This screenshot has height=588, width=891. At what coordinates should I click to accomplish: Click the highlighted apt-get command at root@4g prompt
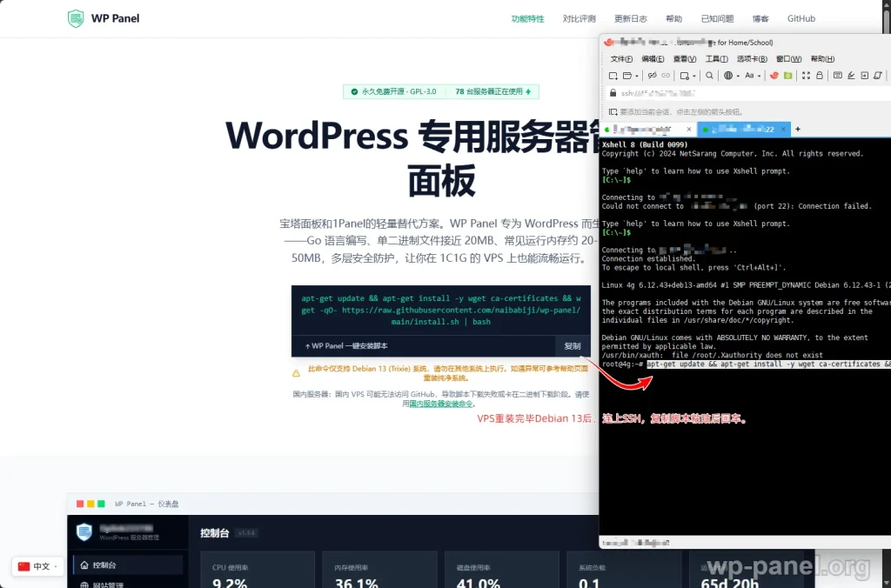click(x=768, y=364)
